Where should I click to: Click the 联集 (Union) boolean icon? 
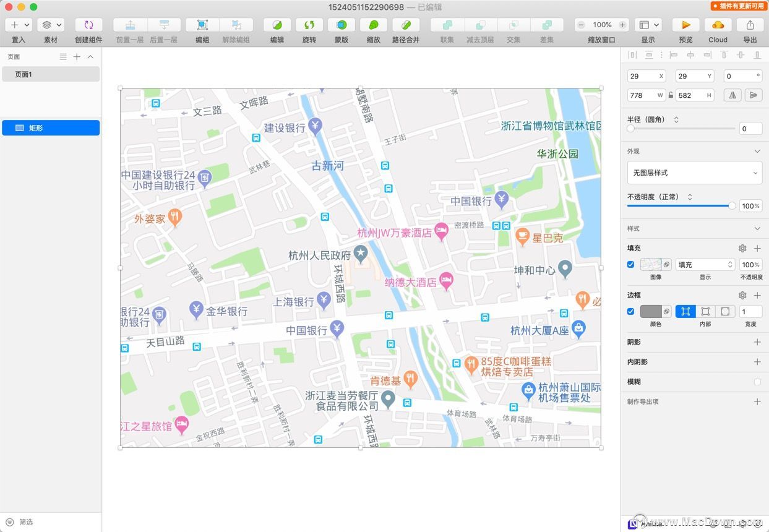coord(447,25)
